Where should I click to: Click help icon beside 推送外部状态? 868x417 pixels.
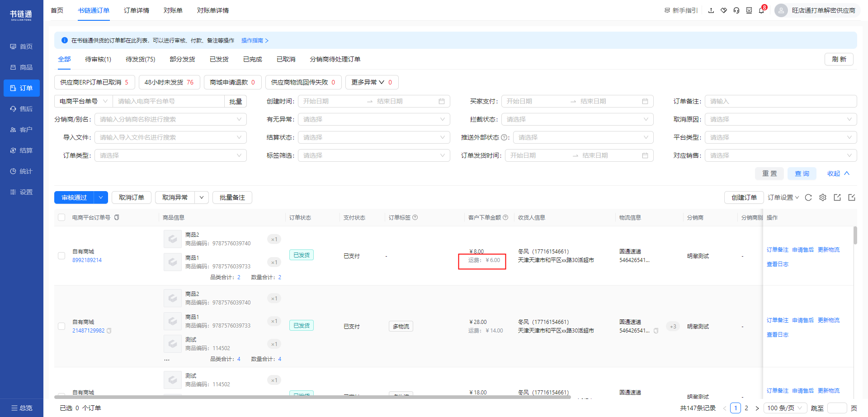[504, 137]
